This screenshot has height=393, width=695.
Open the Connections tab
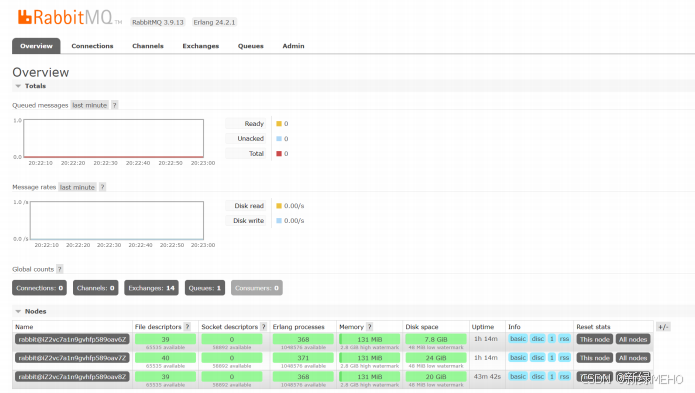92,46
